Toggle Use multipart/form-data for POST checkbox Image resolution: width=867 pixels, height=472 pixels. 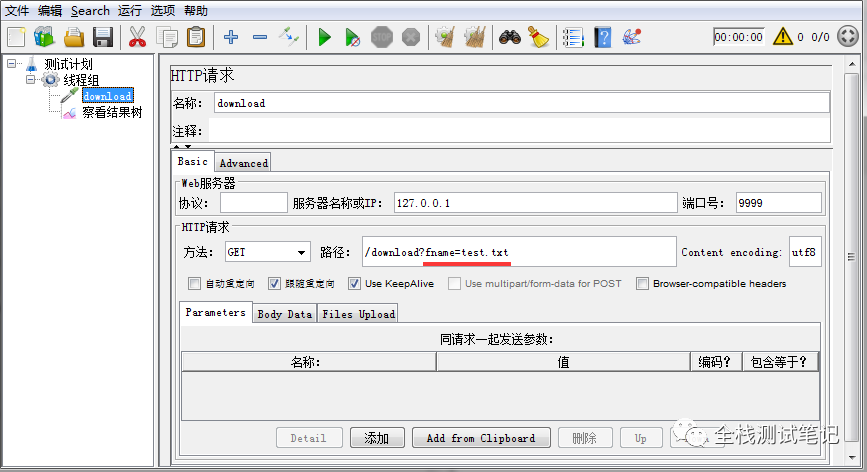point(454,284)
